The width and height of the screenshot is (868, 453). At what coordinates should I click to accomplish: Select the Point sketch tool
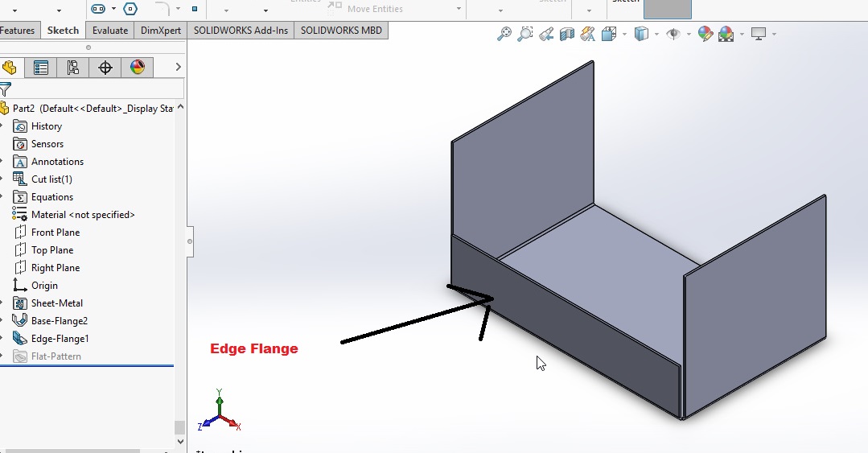[x=195, y=8]
